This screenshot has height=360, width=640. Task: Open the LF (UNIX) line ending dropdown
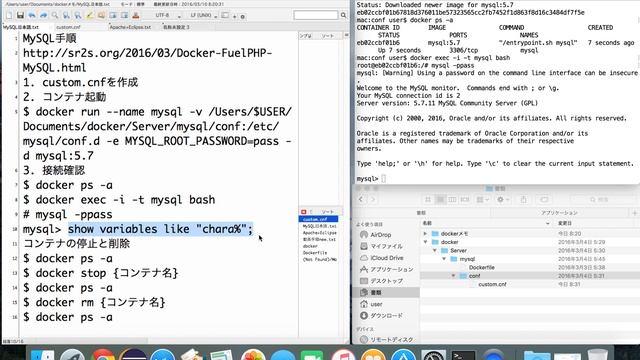pos(203,16)
